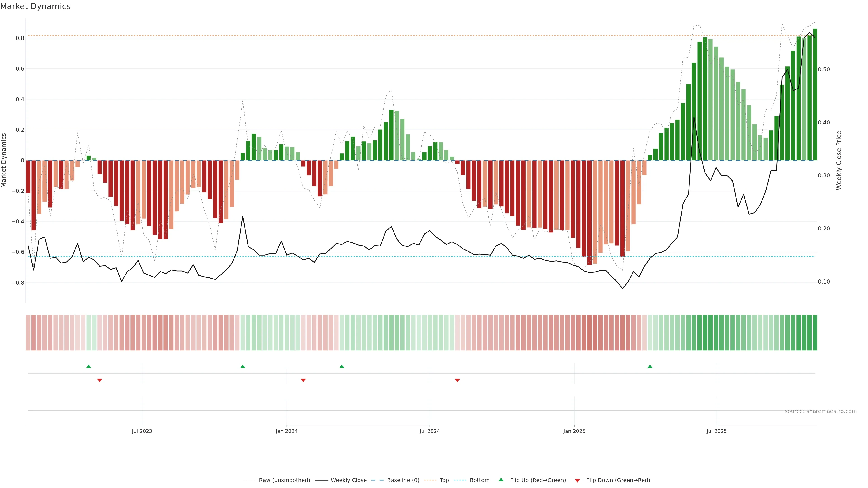Click the green flip-up marker near March 2024
The image size is (868, 488).
click(x=342, y=366)
